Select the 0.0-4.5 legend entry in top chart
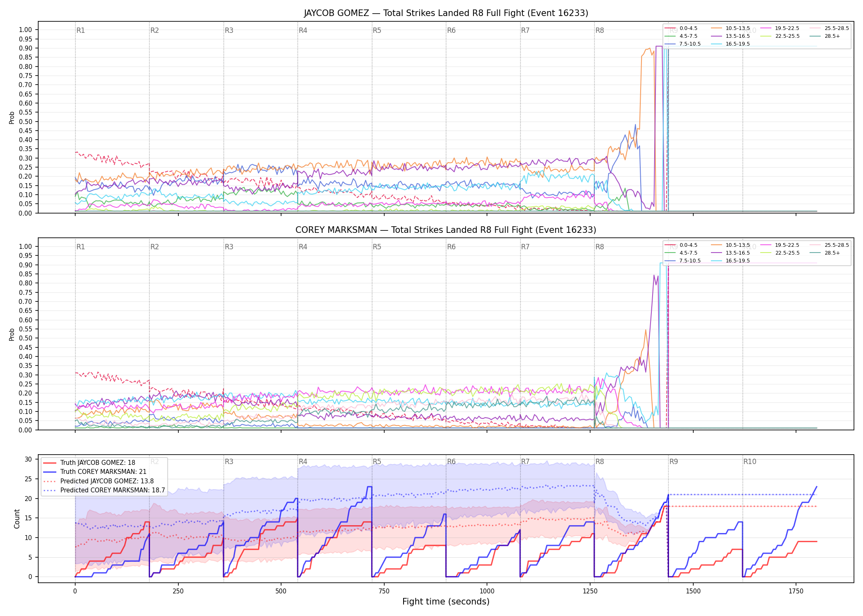The image size is (863, 616). coord(681,28)
